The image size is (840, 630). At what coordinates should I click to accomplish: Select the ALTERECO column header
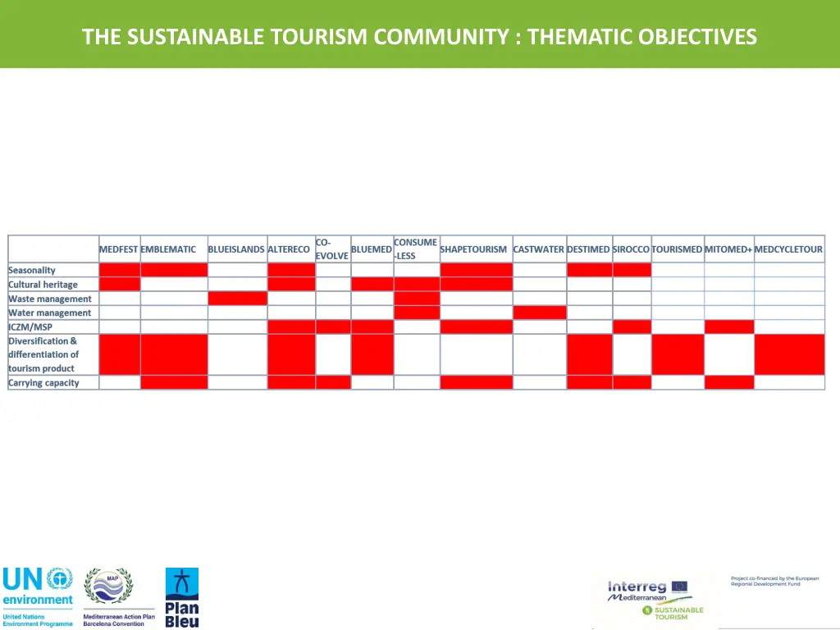pyautogui.click(x=289, y=249)
